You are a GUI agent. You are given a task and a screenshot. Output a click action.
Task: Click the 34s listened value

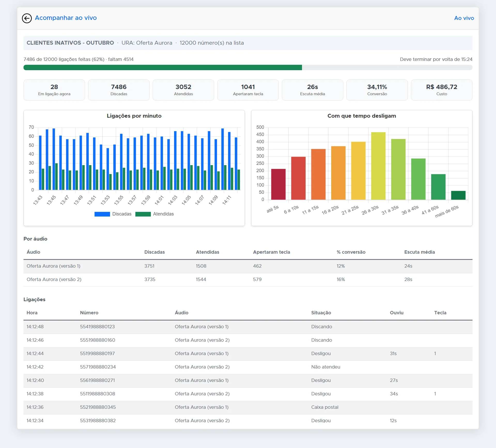pyautogui.click(x=394, y=394)
